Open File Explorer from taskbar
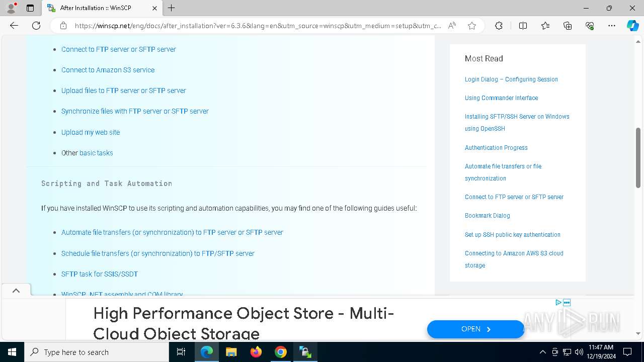The image size is (644, 362). [231, 352]
